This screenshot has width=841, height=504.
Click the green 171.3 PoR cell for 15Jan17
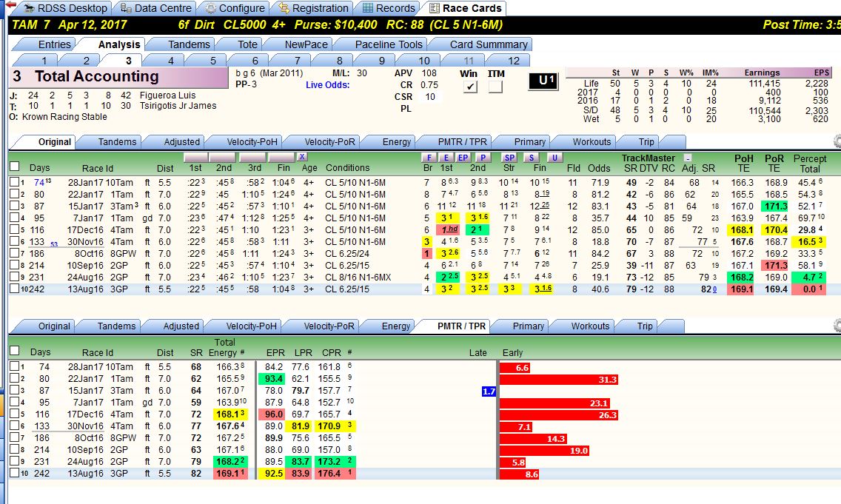point(776,206)
